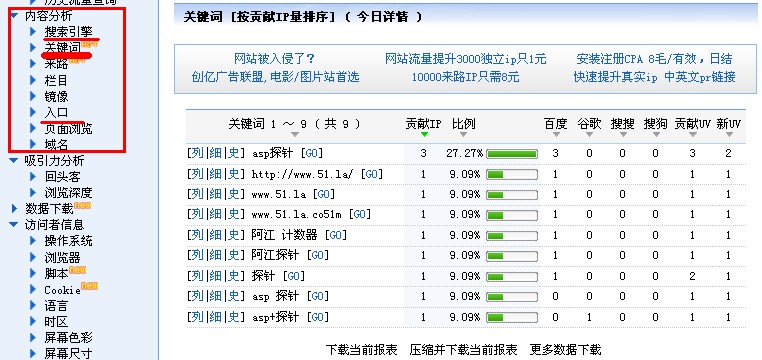Collapse the 访问者信息 section
Image resolution: width=762 pixels, height=360 pixels.
coord(14,224)
